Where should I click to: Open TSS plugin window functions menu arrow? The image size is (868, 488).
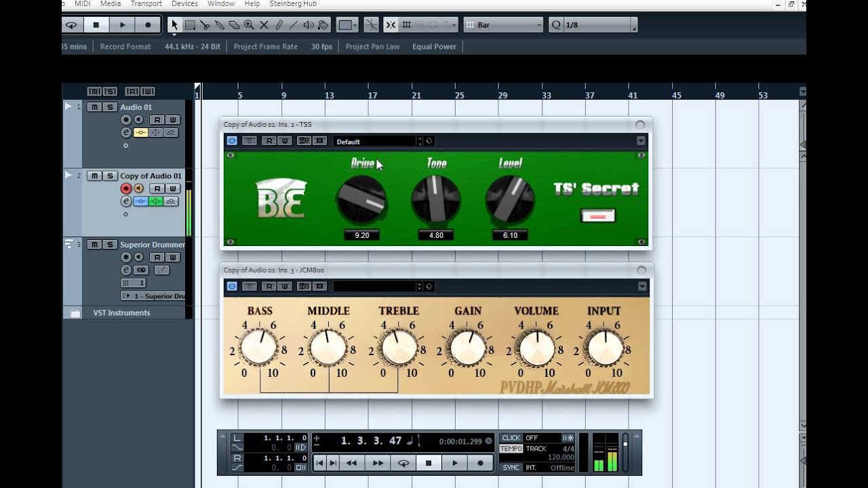[641, 141]
